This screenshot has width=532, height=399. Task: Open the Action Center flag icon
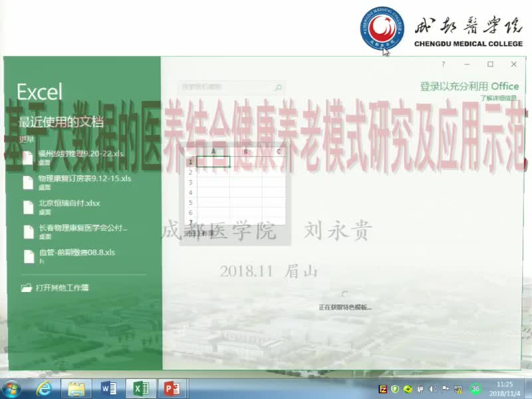coord(445,389)
